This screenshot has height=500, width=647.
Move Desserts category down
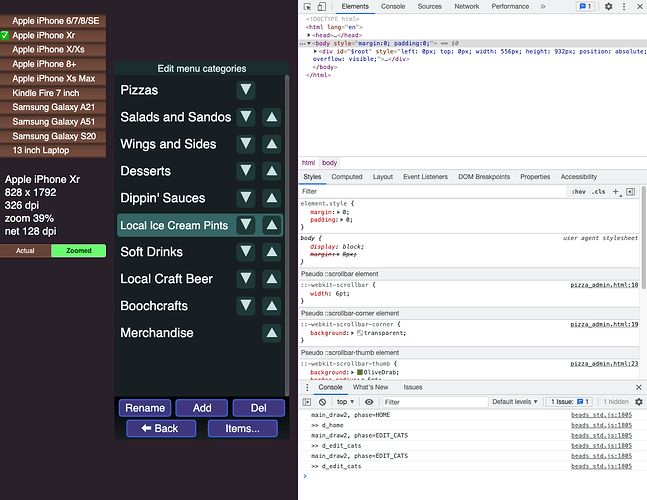point(246,171)
